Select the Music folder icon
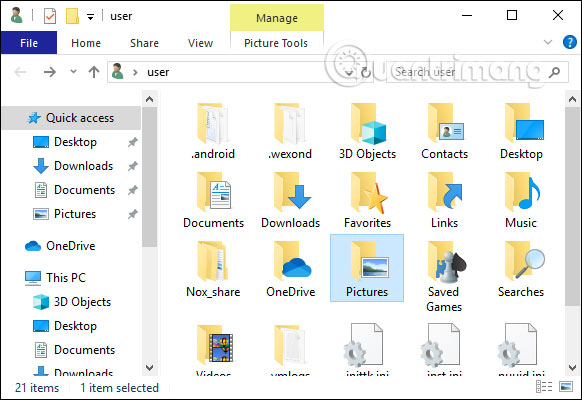Image resolution: width=582 pixels, height=400 pixels. click(x=521, y=200)
